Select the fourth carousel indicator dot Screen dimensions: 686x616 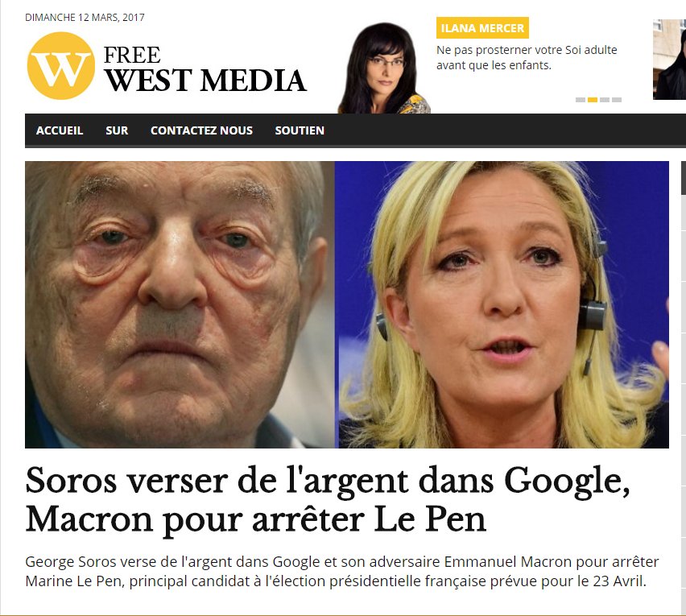pyautogui.click(x=617, y=100)
